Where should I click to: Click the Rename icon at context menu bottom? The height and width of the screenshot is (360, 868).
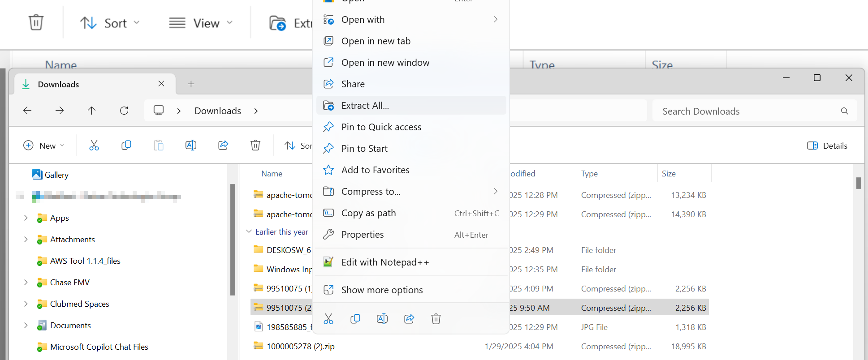382,318
